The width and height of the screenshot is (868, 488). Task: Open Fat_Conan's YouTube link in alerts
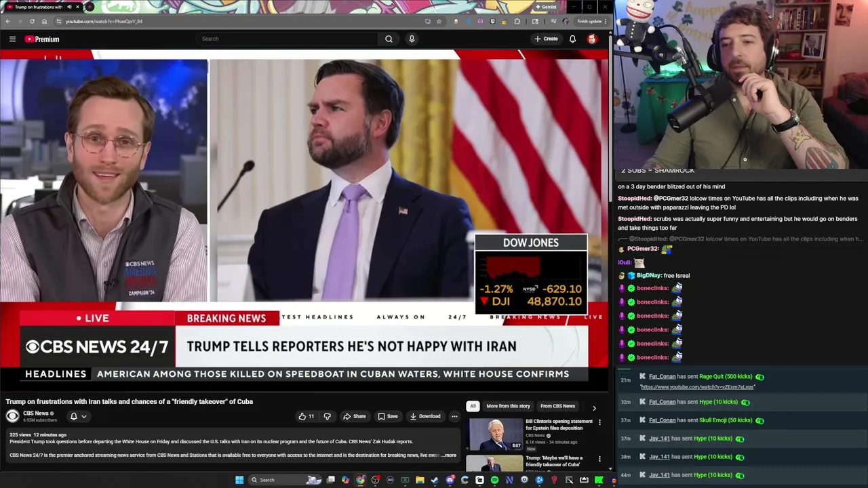697,387
